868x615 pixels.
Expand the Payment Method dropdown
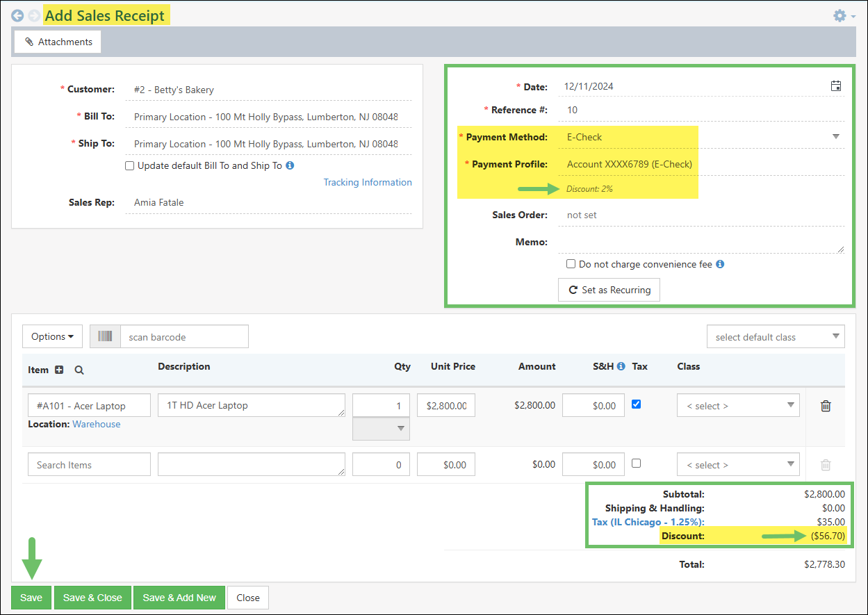(836, 137)
